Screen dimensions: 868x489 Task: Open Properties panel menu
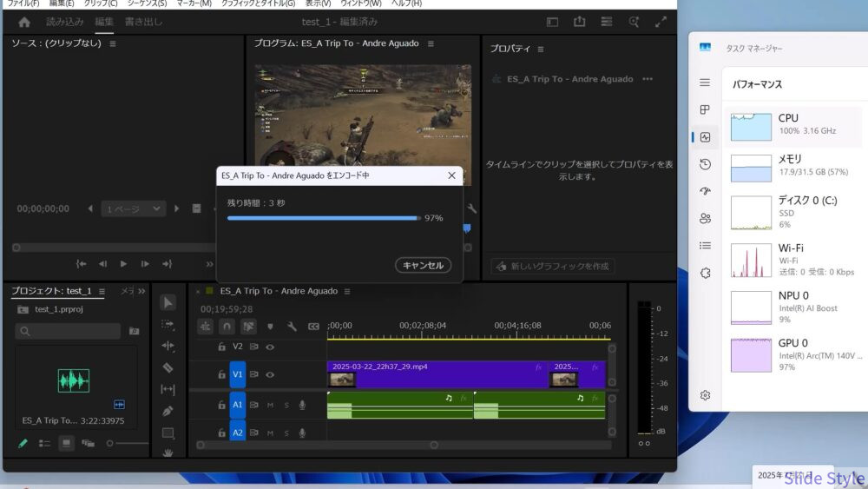click(x=540, y=50)
